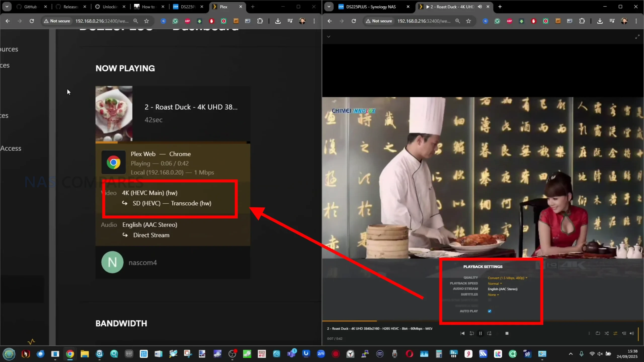Adjust the vertical volume bar in player
The height and width of the screenshot is (362, 644).
[x=638, y=334]
